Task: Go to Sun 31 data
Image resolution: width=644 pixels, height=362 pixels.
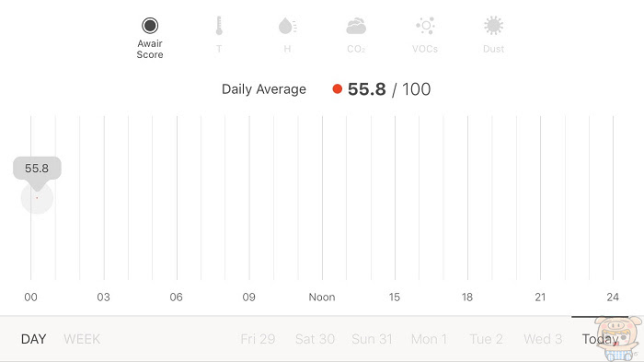Action: [x=372, y=339]
